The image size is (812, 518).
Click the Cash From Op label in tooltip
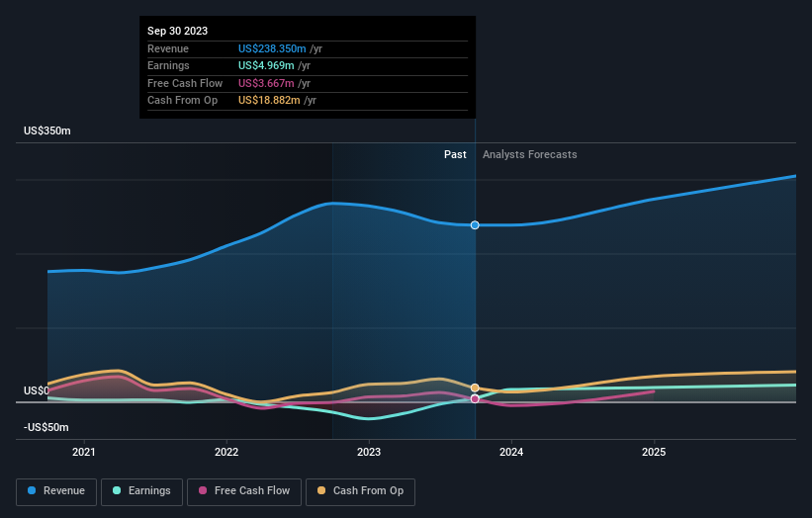click(182, 101)
